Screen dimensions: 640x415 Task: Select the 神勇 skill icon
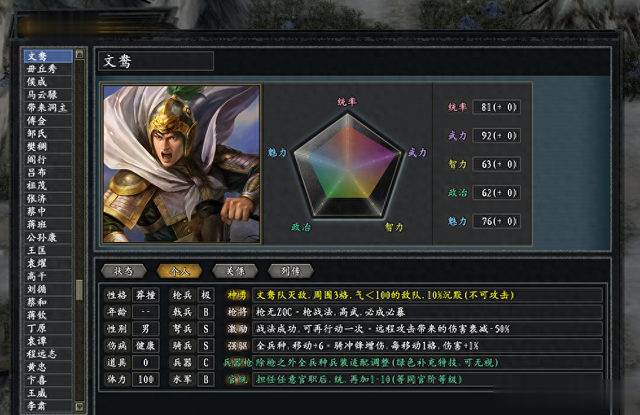click(x=237, y=295)
